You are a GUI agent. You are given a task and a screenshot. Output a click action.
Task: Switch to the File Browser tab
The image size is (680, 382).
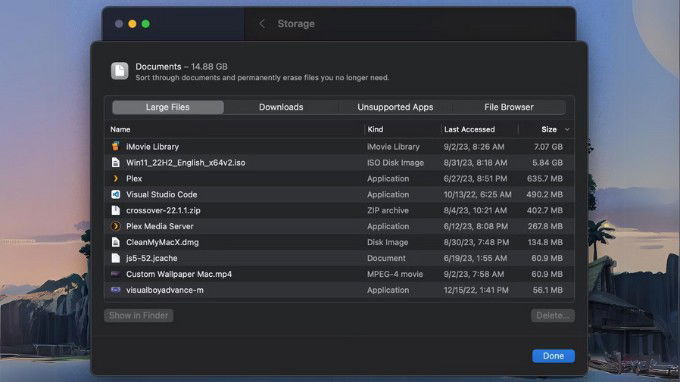click(x=509, y=107)
